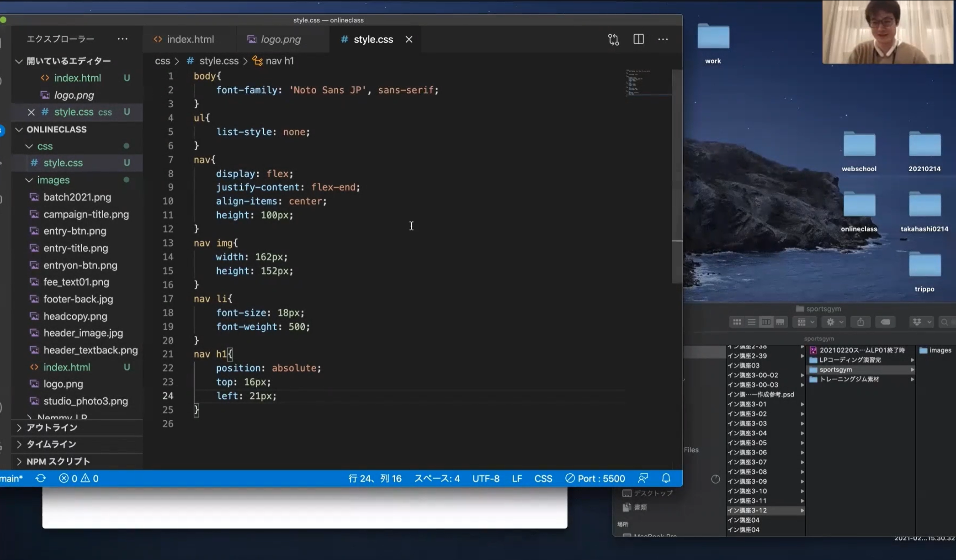Switch Finder to column view

point(766,322)
